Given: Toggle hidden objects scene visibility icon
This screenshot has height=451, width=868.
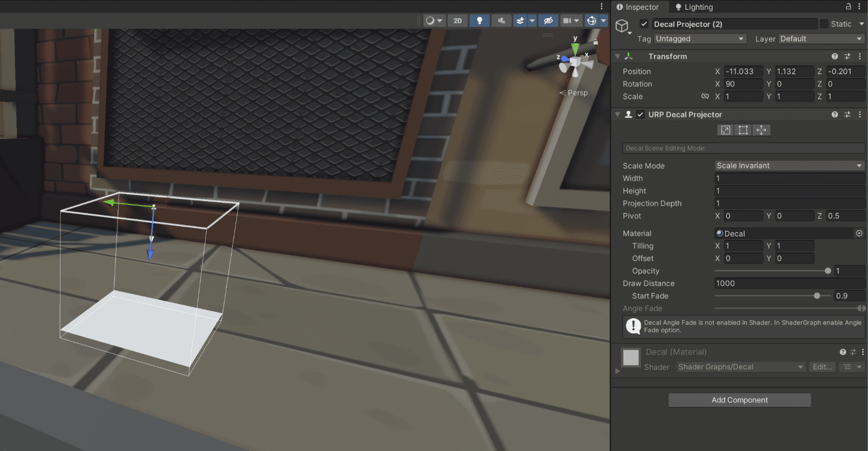Looking at the screenshot, I should 548,20.
